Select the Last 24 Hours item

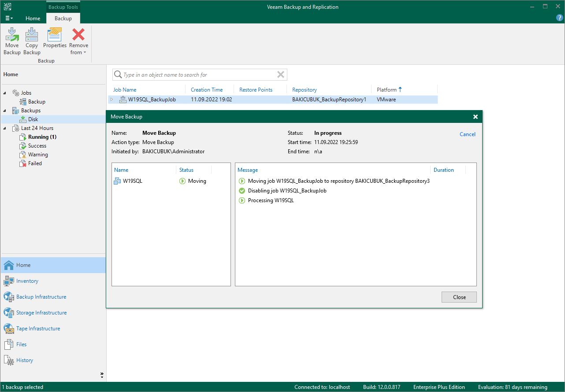pos(37,128)
